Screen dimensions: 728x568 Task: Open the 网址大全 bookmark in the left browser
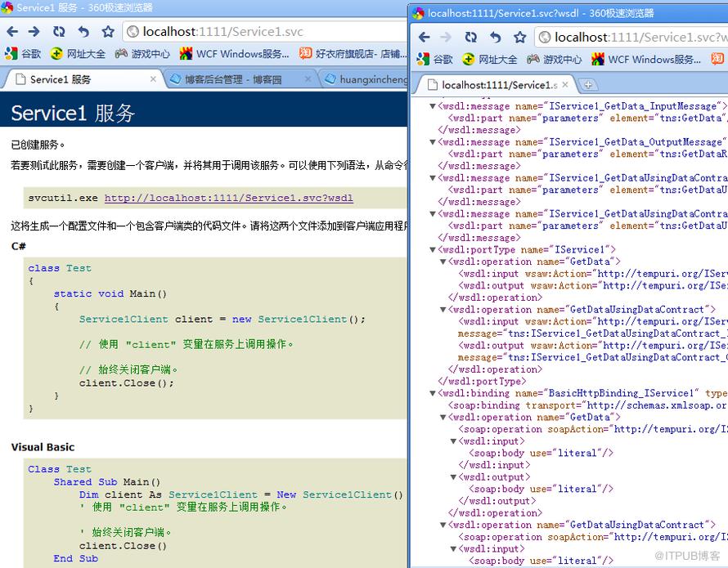pos(78,54)
